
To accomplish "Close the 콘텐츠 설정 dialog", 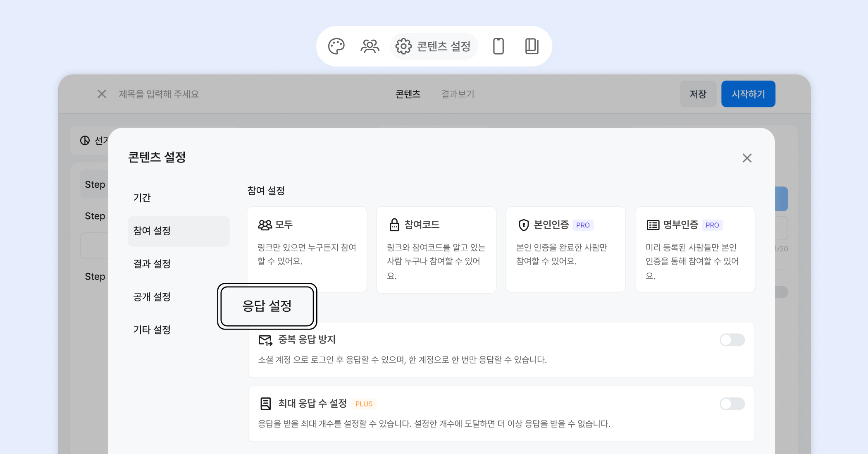I will (x=746, y=158).
